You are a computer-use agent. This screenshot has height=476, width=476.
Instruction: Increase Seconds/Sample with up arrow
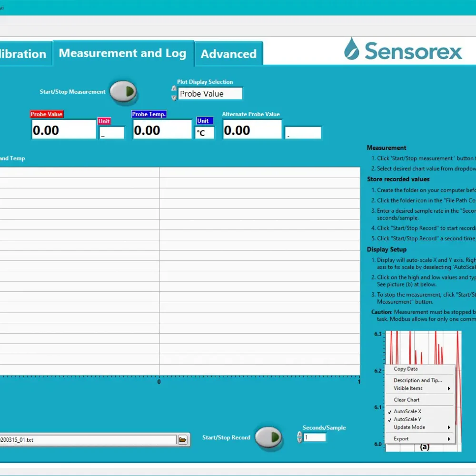click(x=299, y=434)
